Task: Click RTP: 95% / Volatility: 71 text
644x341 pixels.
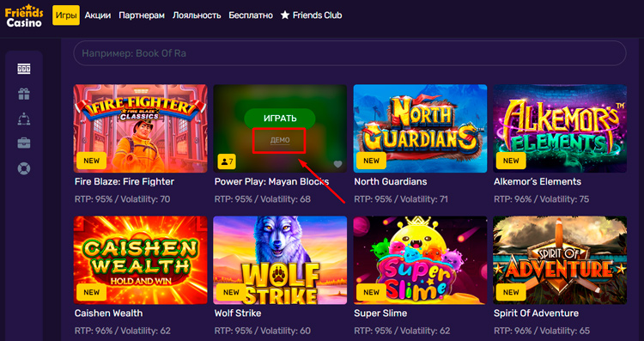Action: click(401, 199)
